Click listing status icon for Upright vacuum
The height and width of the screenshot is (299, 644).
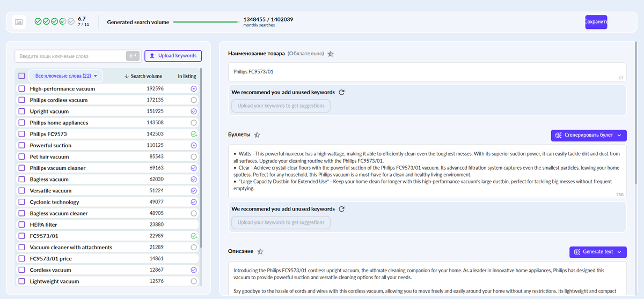194,111
